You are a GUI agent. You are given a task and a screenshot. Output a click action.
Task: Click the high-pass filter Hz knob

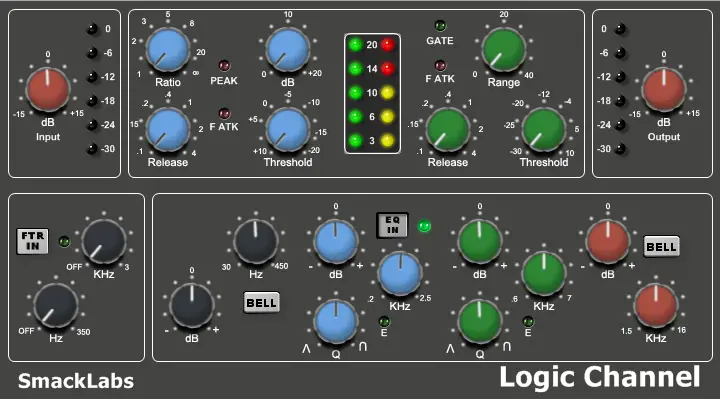[x=56, y=306]
